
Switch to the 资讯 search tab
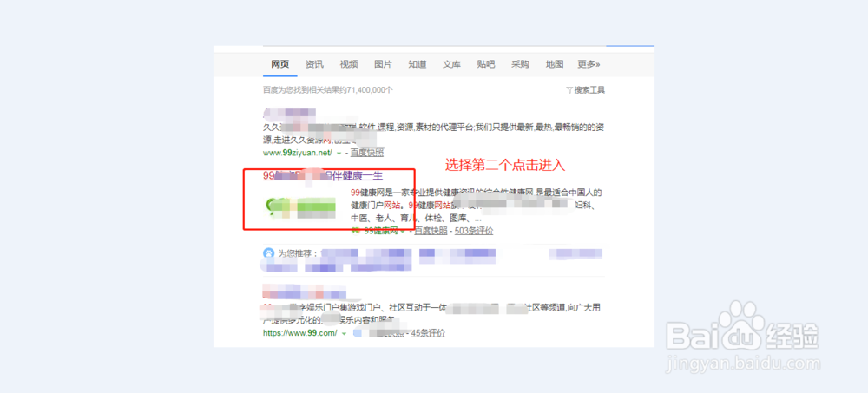click(x=314, y=64)
